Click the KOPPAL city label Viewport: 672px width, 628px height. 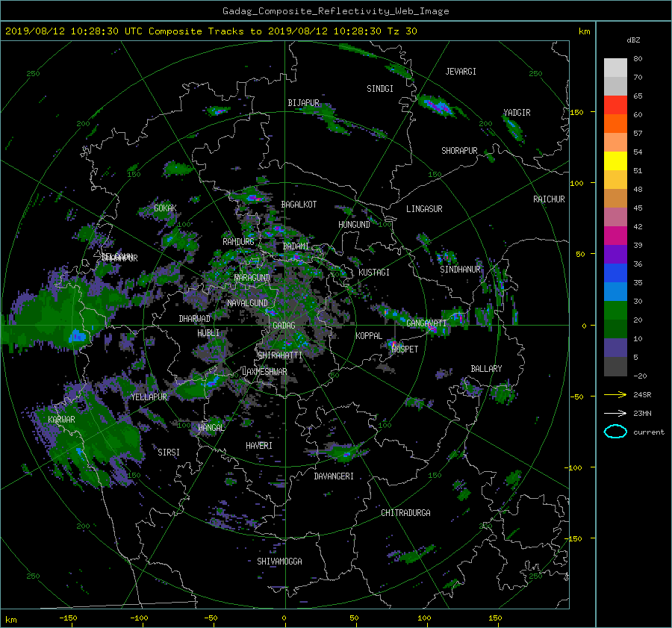pyautogui.click(x=369, y=336)
